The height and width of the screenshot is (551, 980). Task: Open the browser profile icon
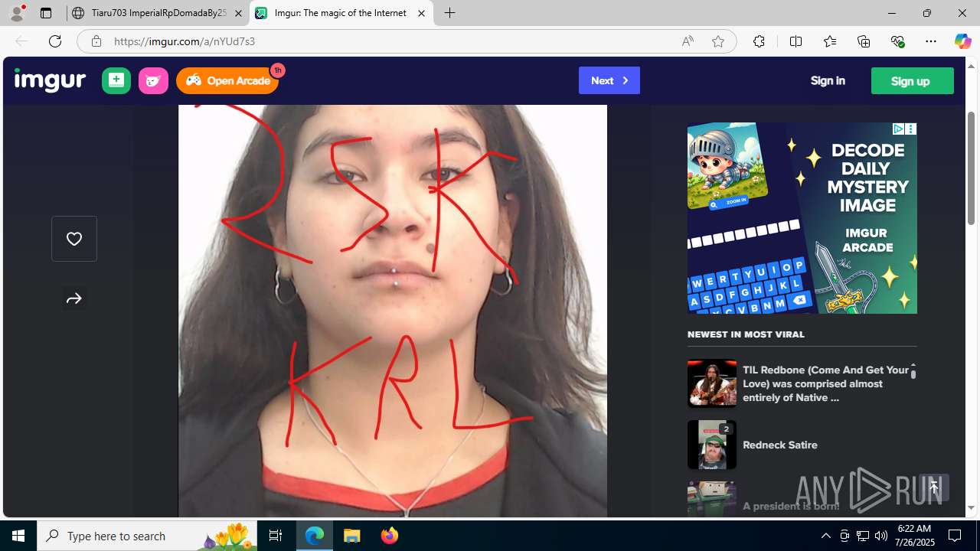tap(17, 13)
